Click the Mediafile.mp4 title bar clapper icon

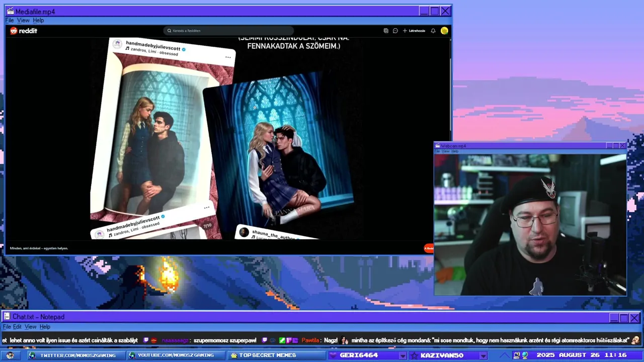[10, 11]
